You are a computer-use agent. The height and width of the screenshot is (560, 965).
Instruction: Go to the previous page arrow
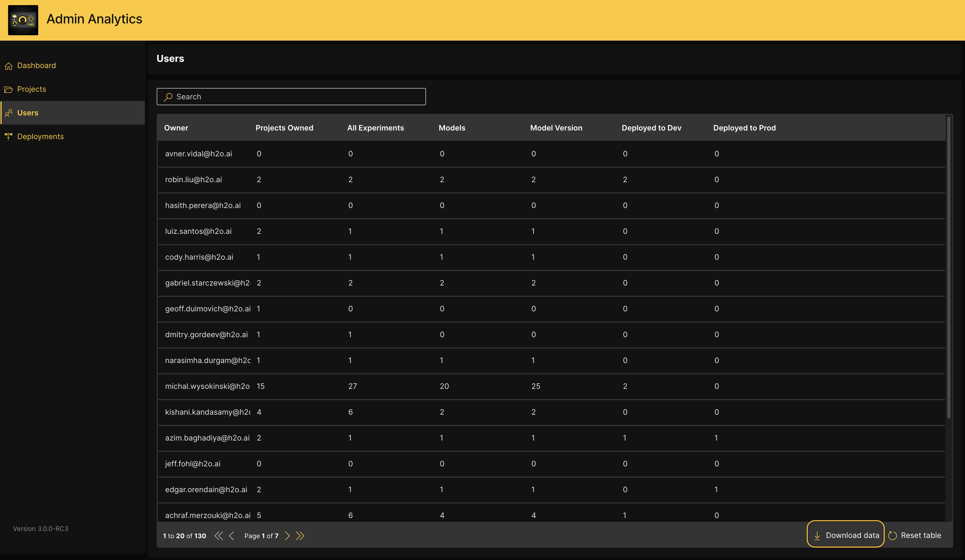tap(231, 536)
